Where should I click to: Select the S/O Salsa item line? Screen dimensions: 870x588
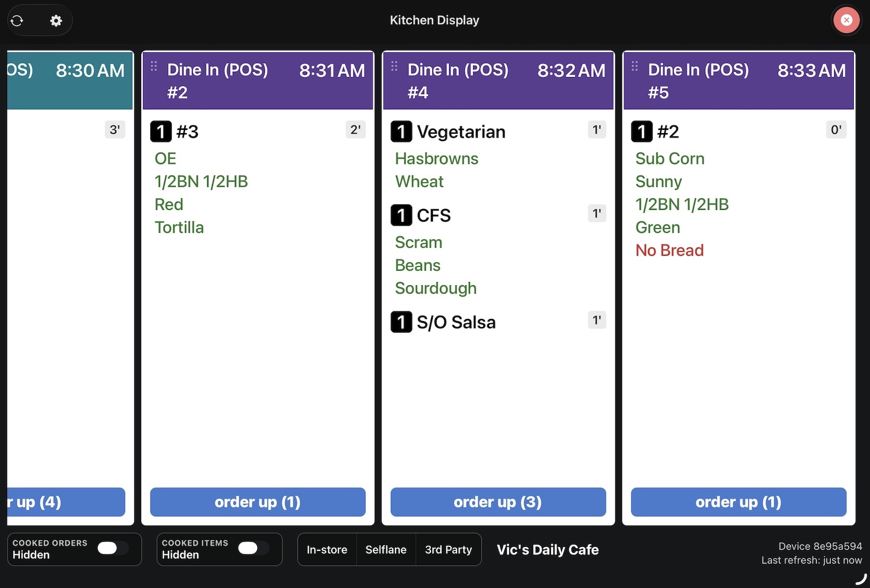tap(457, 322)
